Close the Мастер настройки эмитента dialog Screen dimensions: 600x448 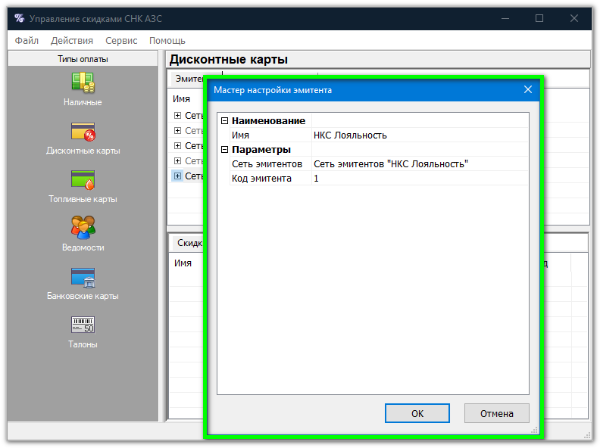coord(527,90)
